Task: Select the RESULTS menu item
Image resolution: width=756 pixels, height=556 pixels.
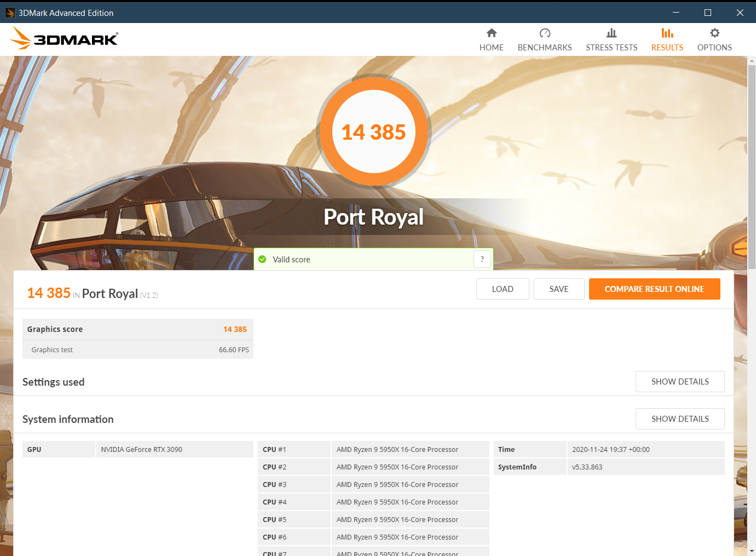Action: [667, 47]
